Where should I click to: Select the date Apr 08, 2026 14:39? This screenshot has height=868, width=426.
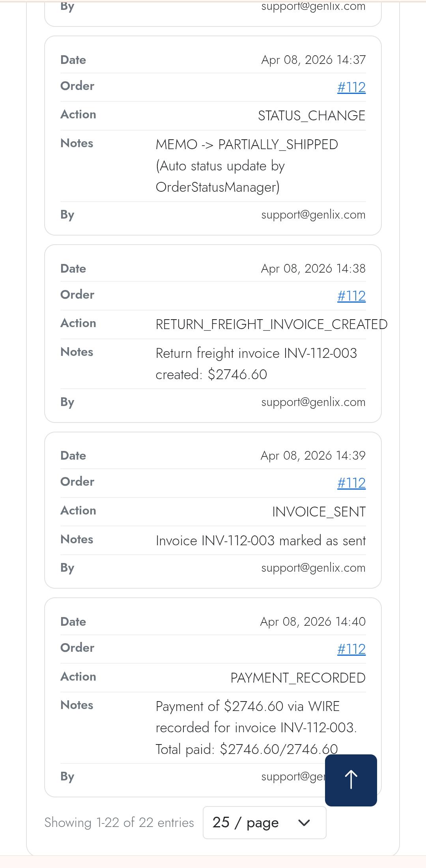(313, 456)
